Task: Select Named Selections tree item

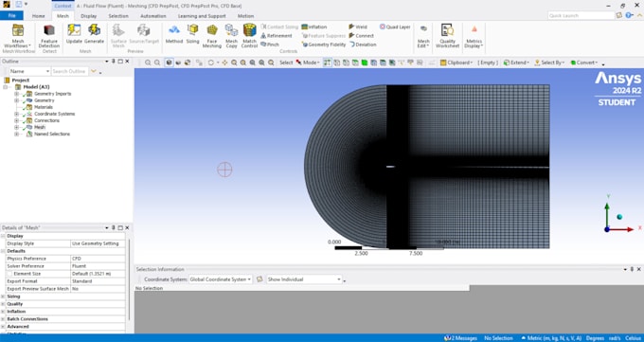Action: click(52, 134)
